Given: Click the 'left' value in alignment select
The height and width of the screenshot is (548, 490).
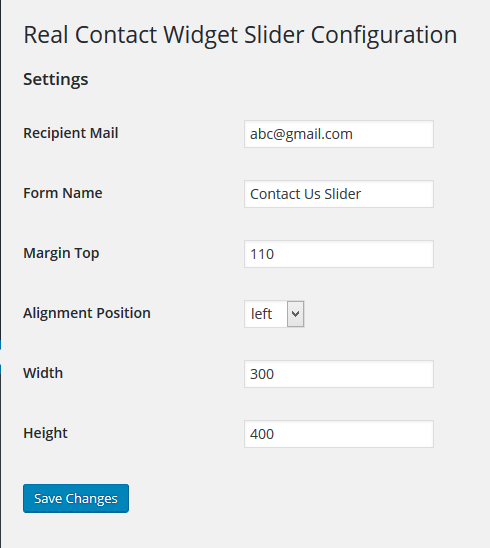Looking at the screenshot, I should click(x=261, y=314).
